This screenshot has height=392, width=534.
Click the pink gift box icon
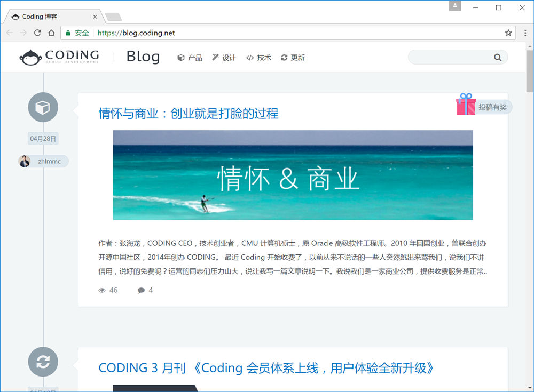pyautogui.click(x=466, y=105)
